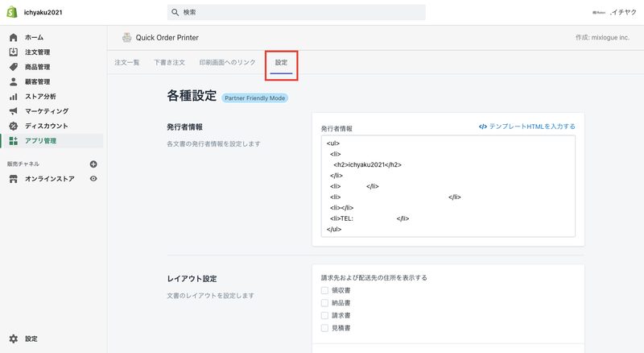The image size is (644, 353).
Task: Switch to the 注文一覧 tab
Action: [x=127, y=63]
